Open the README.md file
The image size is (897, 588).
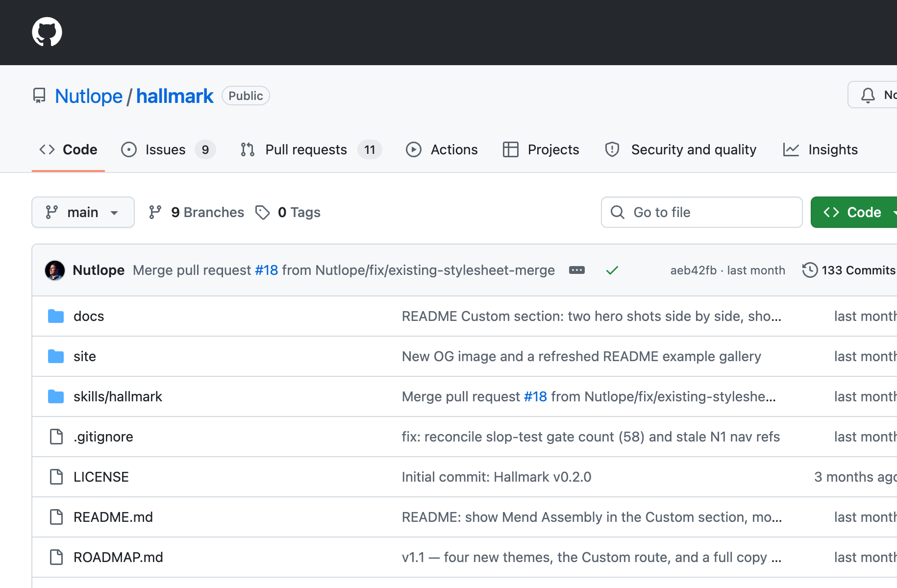(113, 517)
